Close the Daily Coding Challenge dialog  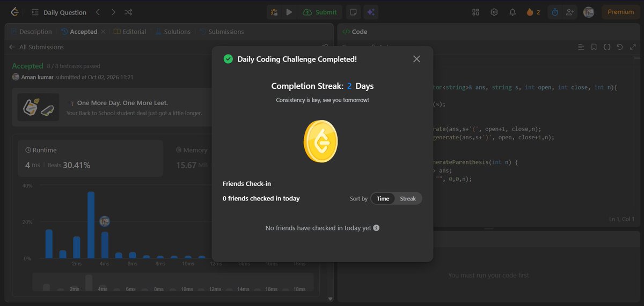(x=416, y=59)
